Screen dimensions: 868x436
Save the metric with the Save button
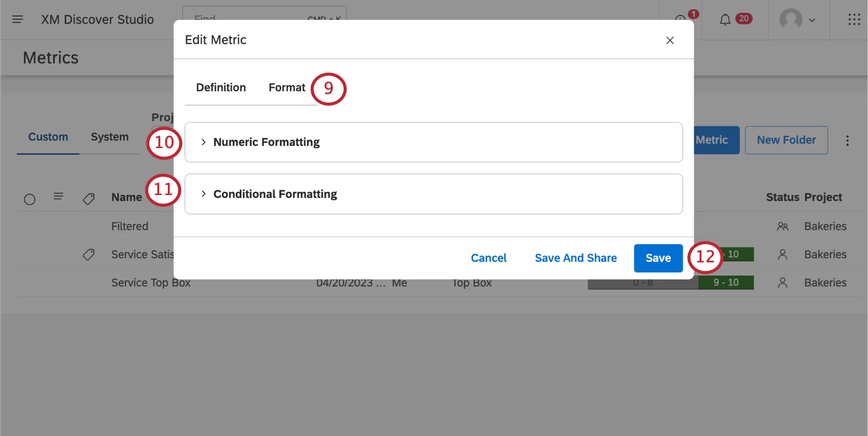coord(658,258)
